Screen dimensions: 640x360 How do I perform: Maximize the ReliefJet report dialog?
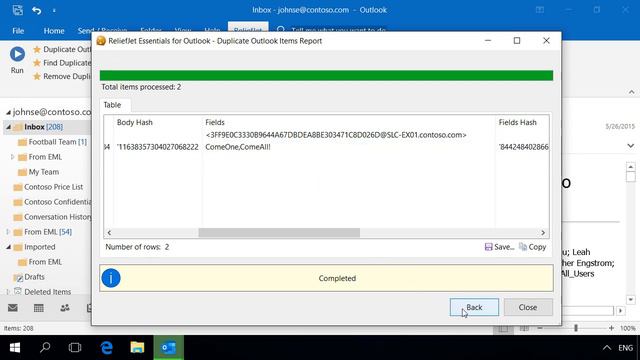pos(517,41)
